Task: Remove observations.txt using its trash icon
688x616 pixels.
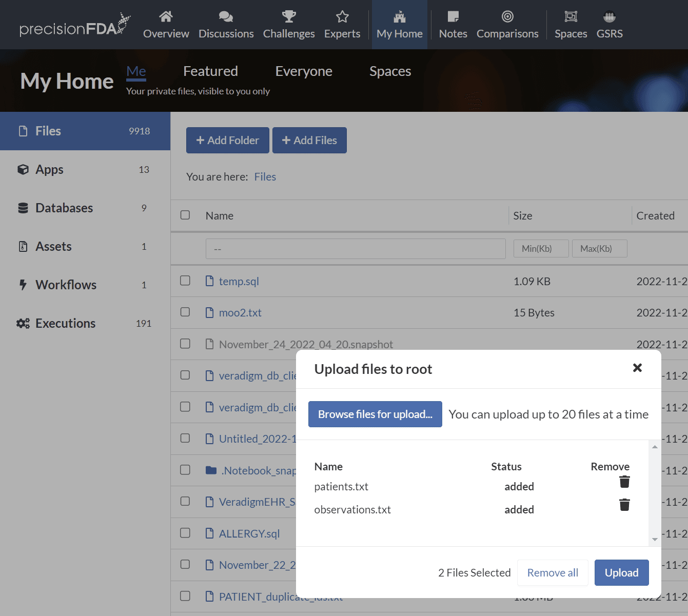Action: (x=624, y=505)
